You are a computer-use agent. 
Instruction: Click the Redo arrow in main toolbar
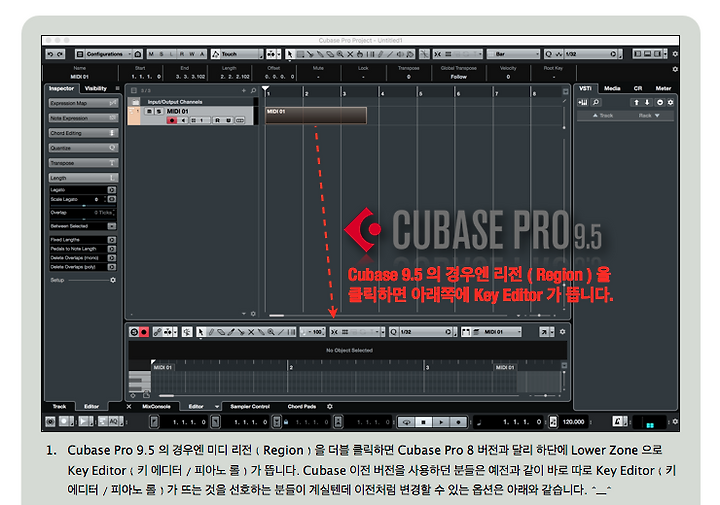pos(60,54)
